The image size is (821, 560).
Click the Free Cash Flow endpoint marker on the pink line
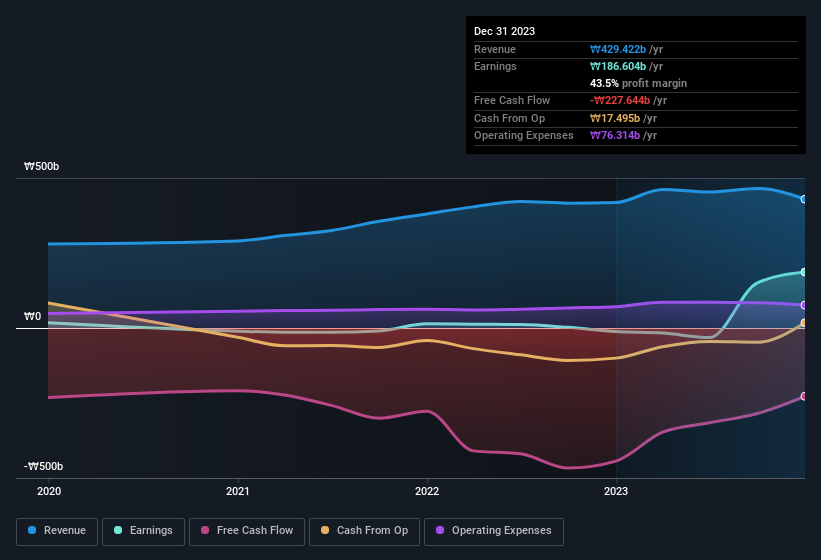click(804, 396)
